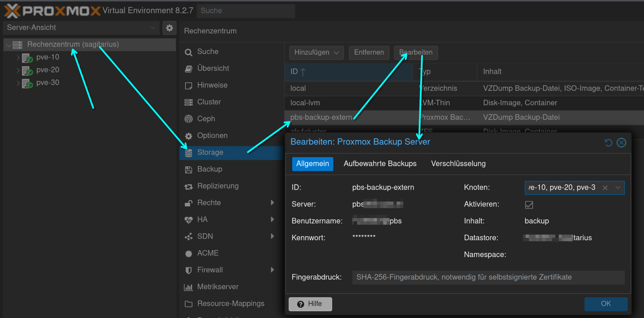Image resolution: width=644 pixels, height=318 pixels.
Task: Click the Firewall shield icon
Action: 188,270
